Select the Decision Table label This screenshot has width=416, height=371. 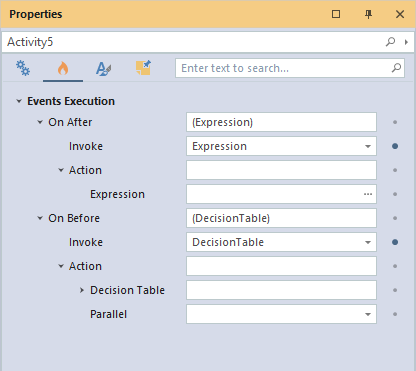point(127,290)
